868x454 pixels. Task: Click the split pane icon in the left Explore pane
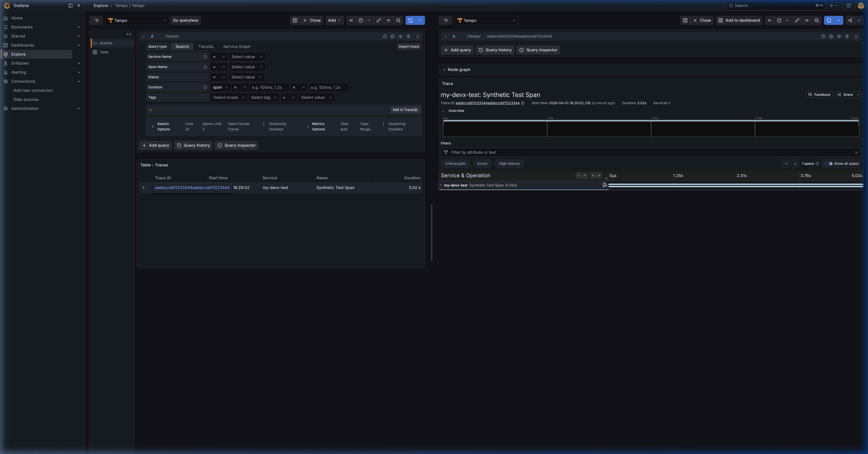click(295, 20)
